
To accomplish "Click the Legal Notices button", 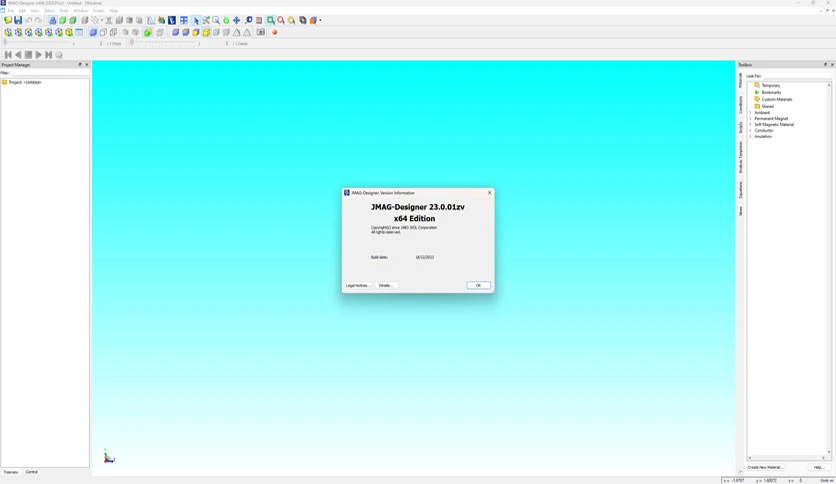I will (357, 286).
